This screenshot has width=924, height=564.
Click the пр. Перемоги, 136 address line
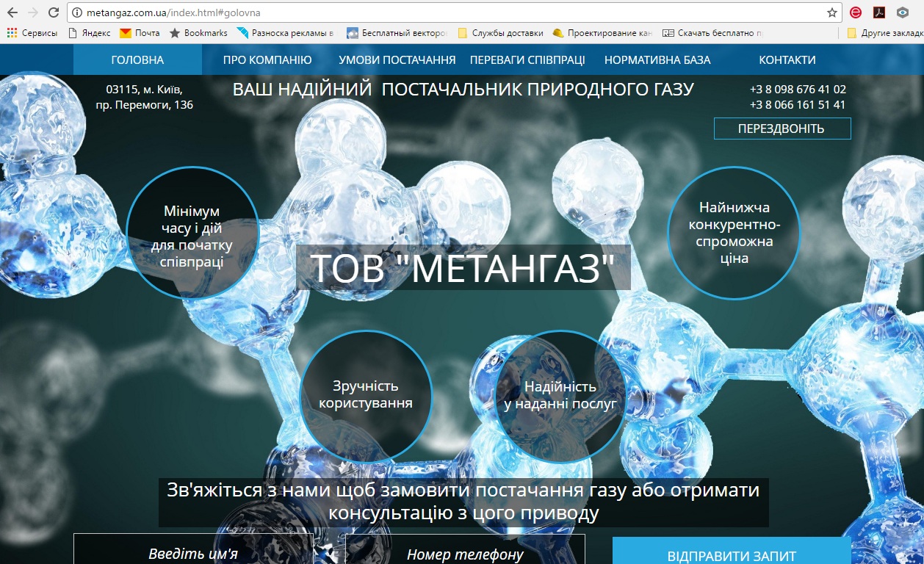pos(145,105)
